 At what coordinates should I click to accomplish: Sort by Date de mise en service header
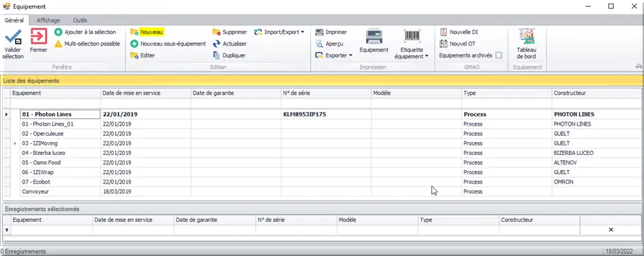pyautogui.click(x=146, y=94)
